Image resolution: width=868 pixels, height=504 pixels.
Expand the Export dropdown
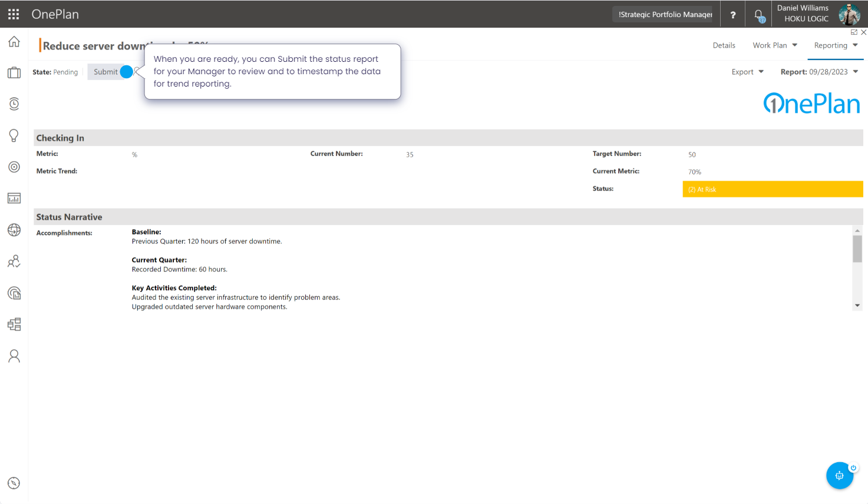pyautogui.click(x=747, y=72)
